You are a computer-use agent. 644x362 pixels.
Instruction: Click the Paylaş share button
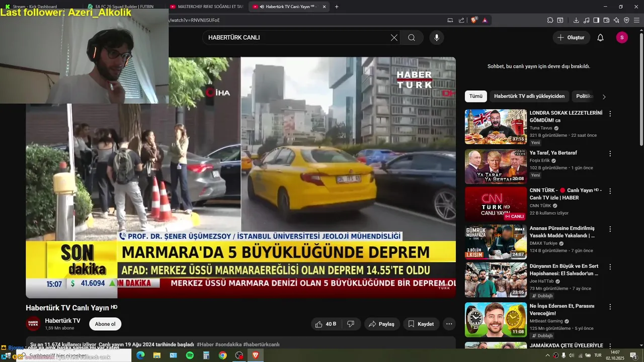click(x=382, y=324)
